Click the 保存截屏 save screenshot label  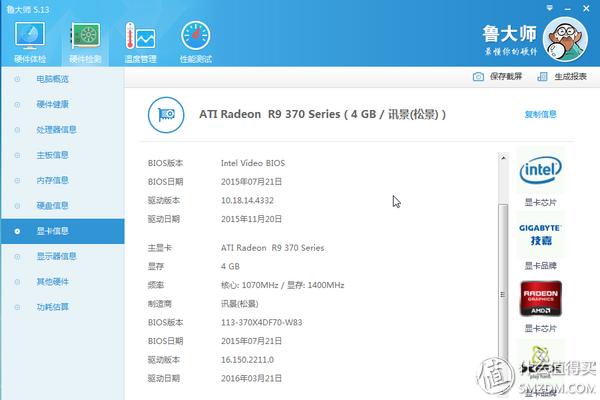click(x=506, y=76)
